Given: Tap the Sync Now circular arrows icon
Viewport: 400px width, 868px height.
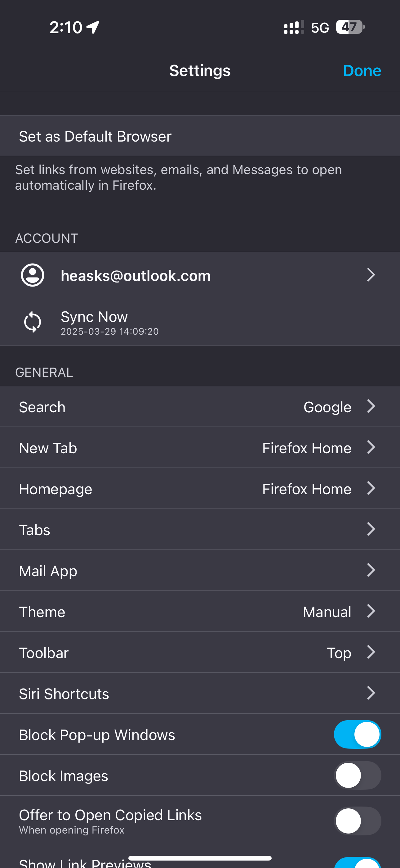Looking at the screenshot, I should coord(33,322).
